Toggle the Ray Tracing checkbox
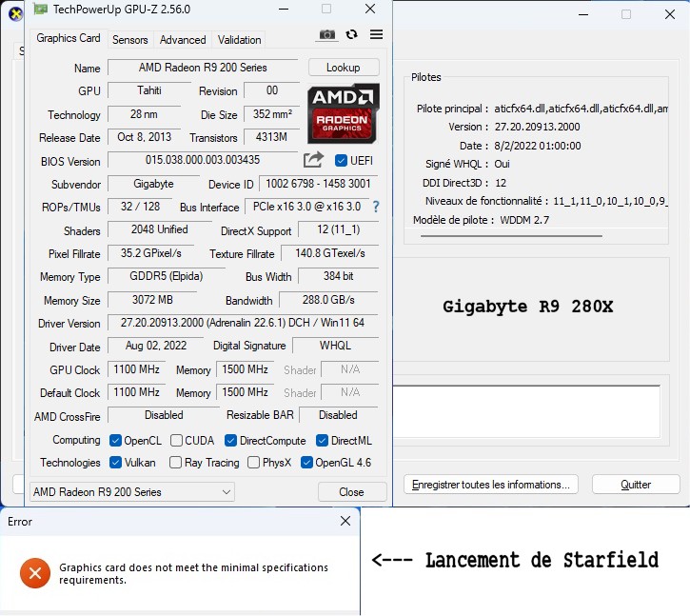This screenshot has width=690, height=616. point(175,462)
